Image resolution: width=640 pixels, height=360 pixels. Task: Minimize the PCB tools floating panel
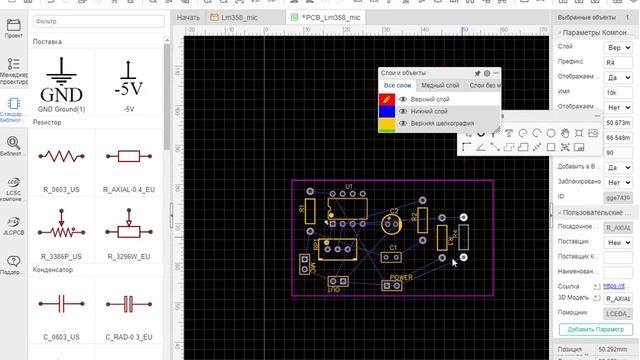[597, 116]
